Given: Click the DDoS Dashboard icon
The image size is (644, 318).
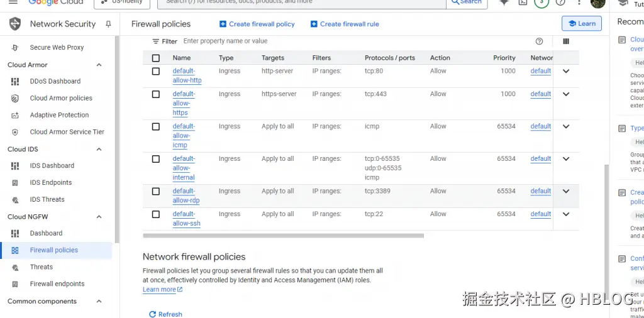Looking at the screenshot, I should click(x=16, y=82).
